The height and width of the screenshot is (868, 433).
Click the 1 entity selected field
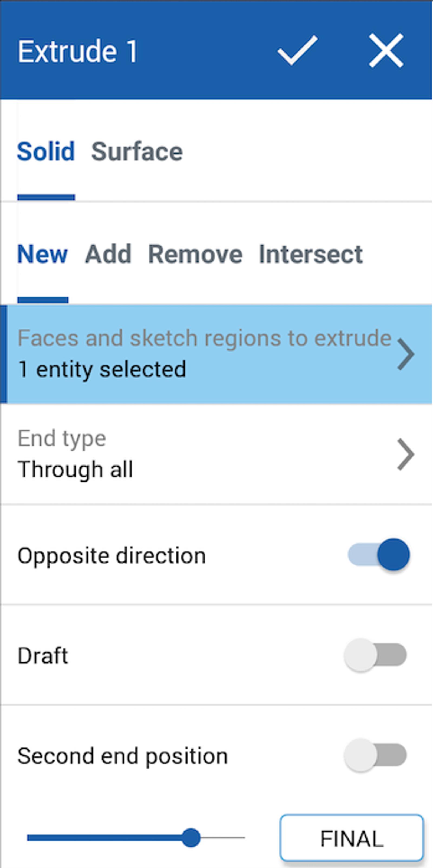tap(102, 369)
